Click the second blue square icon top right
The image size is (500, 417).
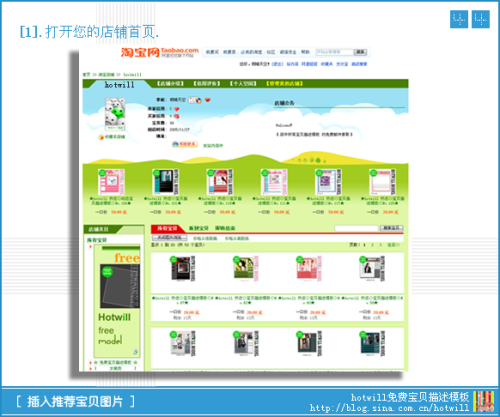coord(481,19)
